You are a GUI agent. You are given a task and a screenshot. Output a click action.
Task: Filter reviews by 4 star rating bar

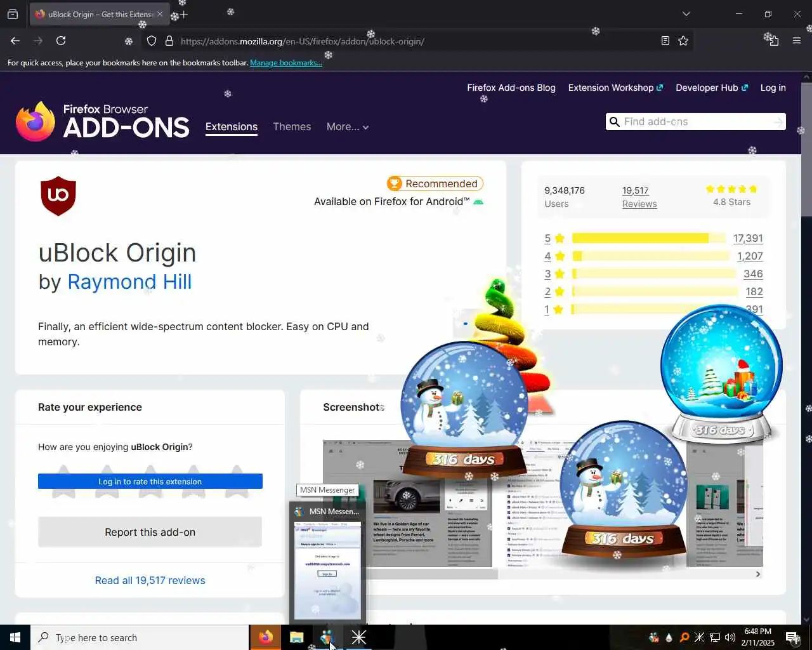click(650, 256)
